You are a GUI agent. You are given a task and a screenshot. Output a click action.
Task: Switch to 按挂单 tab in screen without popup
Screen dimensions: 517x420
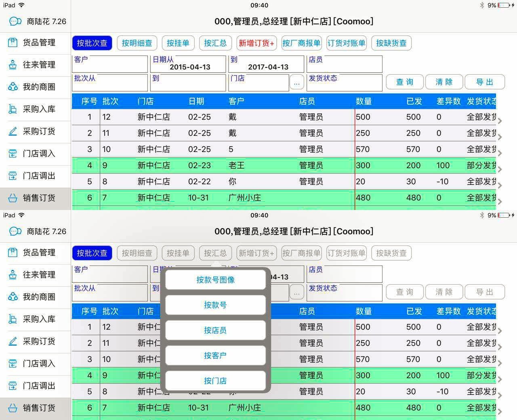click(x=178, y=43)
